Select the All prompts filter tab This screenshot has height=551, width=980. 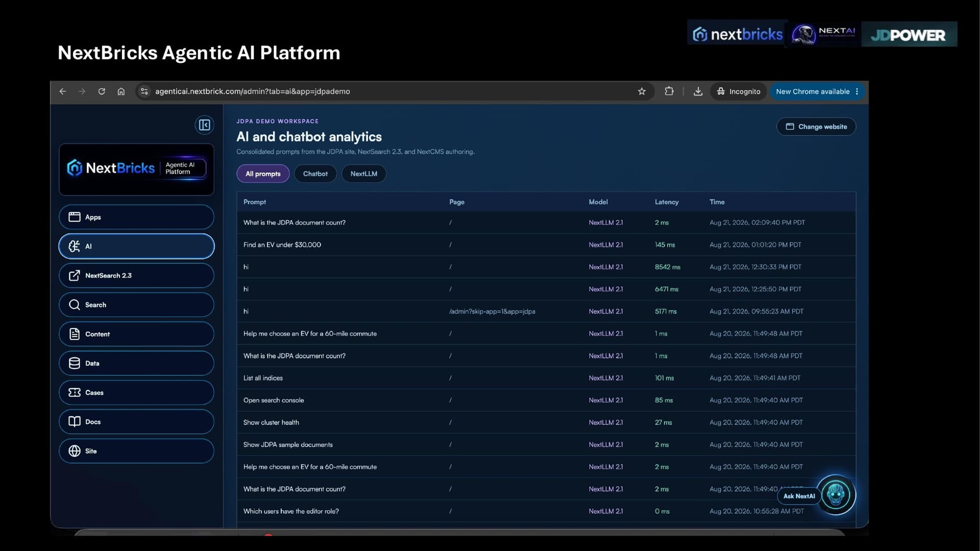tap(263, 174)
